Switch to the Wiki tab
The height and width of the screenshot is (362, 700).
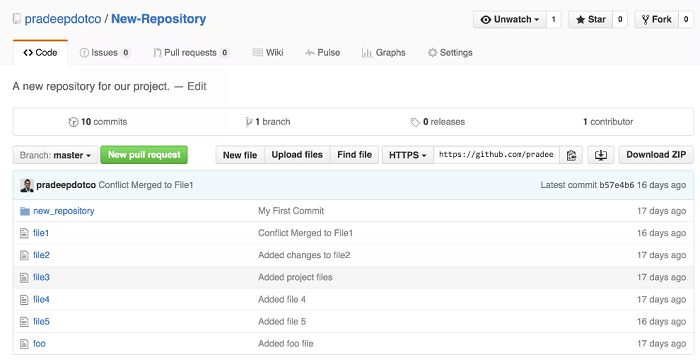[268, 53]
